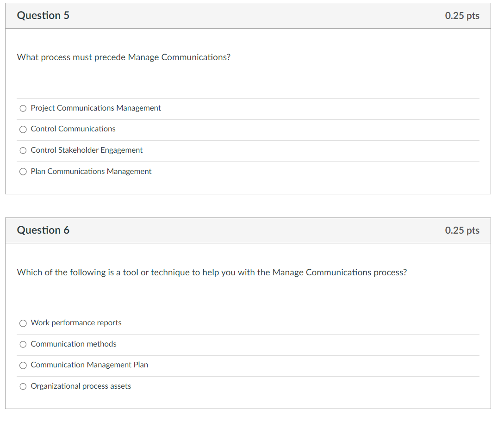Click inside the Question 5 answer area
Viewport: 504px width, 428px height.
coord(247,139)
